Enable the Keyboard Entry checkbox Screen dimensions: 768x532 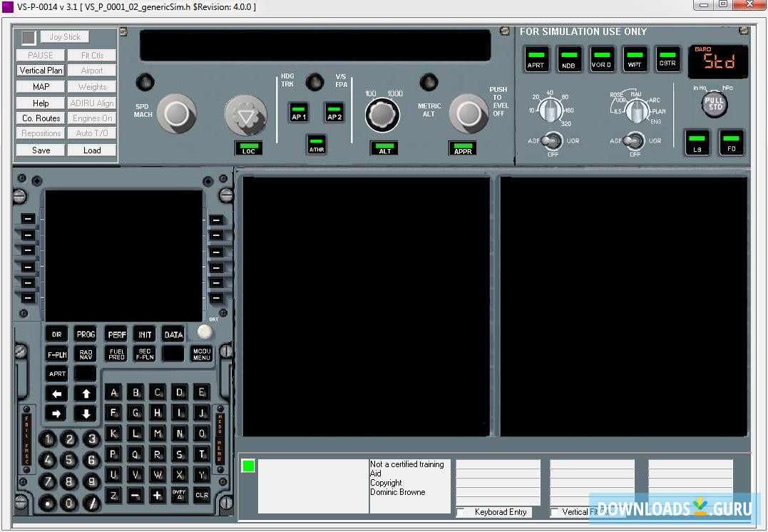tap(461, 512)
